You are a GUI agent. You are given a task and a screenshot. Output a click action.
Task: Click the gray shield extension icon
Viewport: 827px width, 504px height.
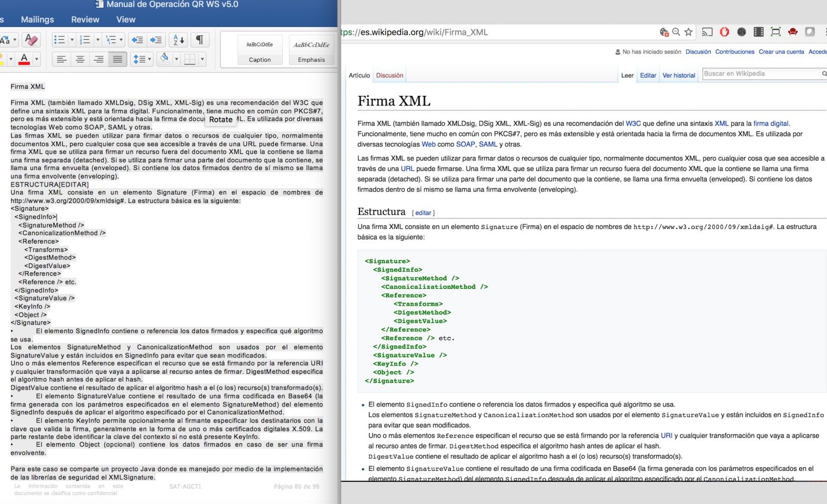tap(810, 32)
